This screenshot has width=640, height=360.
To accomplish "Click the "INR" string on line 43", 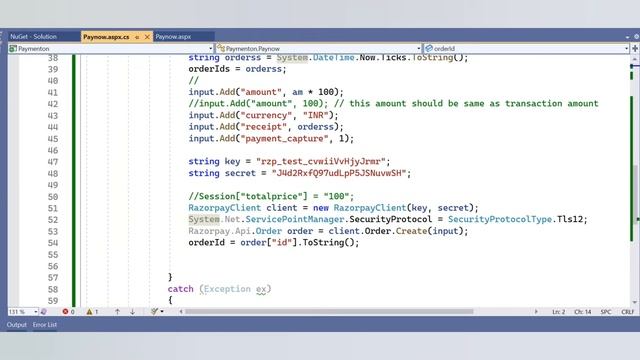I will (316, 115).
